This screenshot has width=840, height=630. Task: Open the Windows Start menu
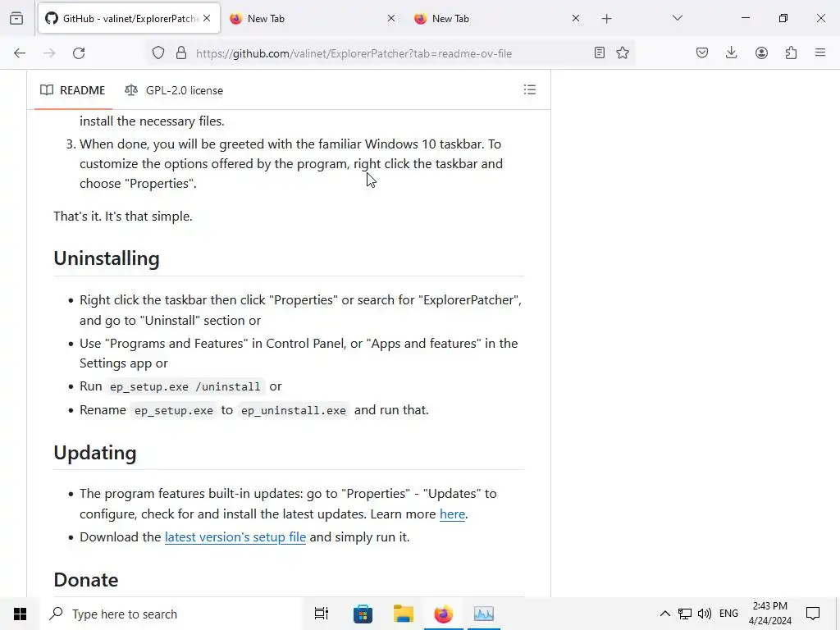click(20, 614)
